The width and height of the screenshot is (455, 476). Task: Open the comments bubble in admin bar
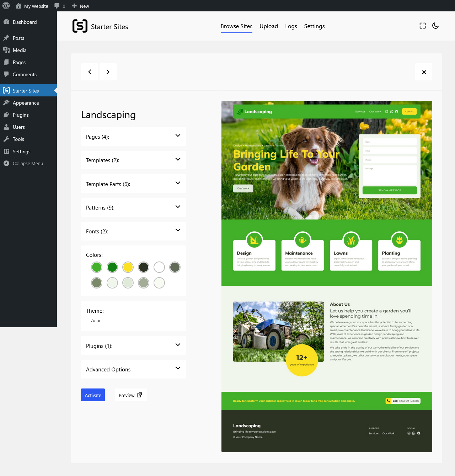click(60, 6)
